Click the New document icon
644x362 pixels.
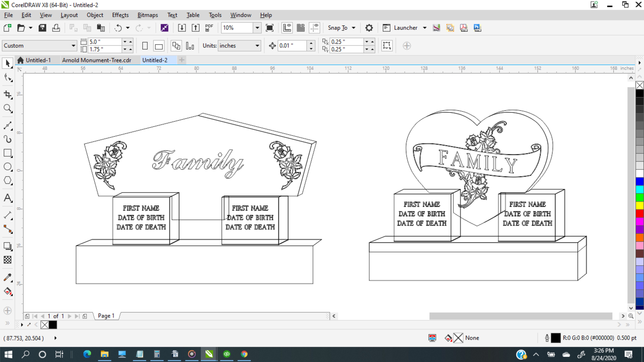7,28
